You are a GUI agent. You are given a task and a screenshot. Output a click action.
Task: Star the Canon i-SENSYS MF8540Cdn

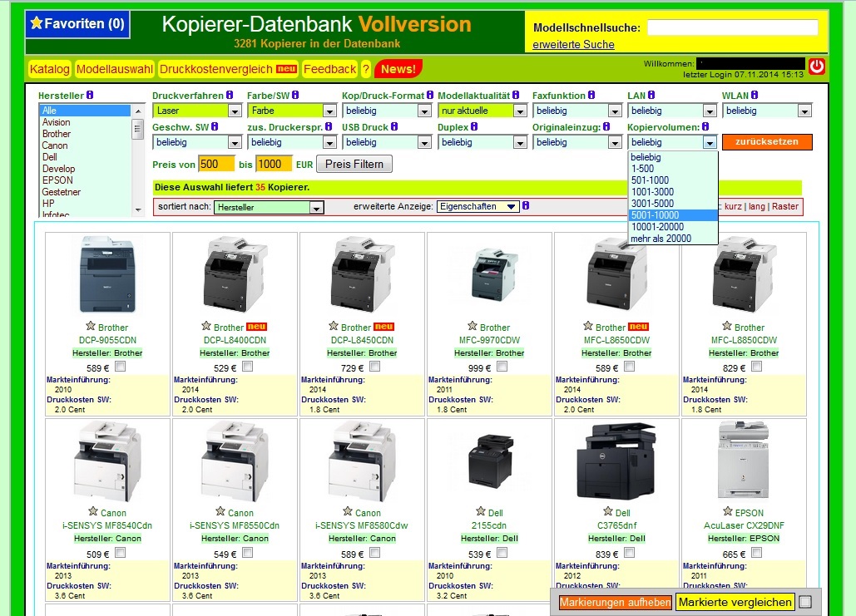tap(93, 511)
